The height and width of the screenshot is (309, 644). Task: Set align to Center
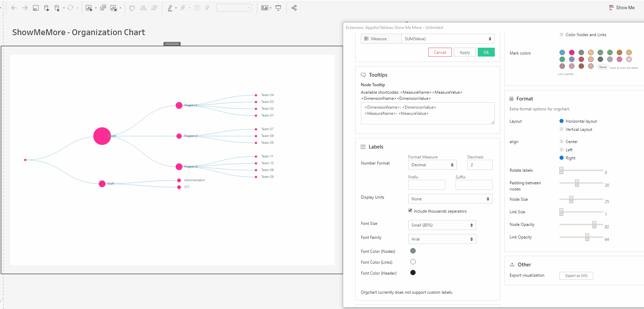click(562, 142)
